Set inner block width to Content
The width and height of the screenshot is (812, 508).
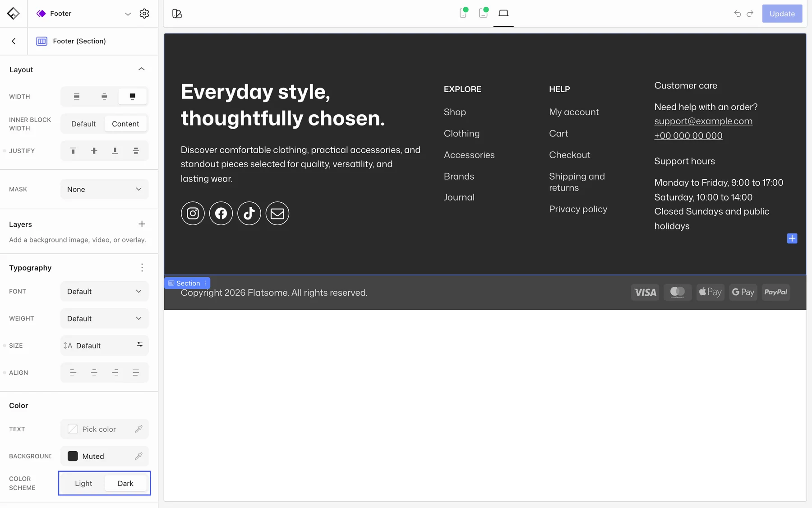tap(125, 124)
